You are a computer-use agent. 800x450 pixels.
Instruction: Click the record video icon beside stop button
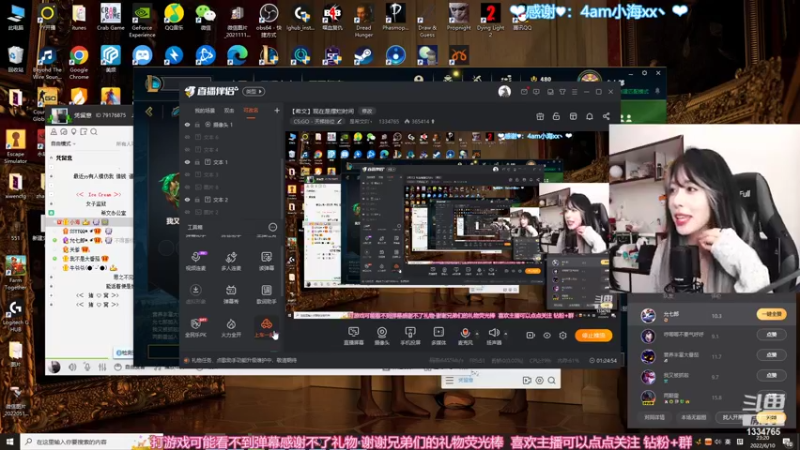click(x=531, y=335)
